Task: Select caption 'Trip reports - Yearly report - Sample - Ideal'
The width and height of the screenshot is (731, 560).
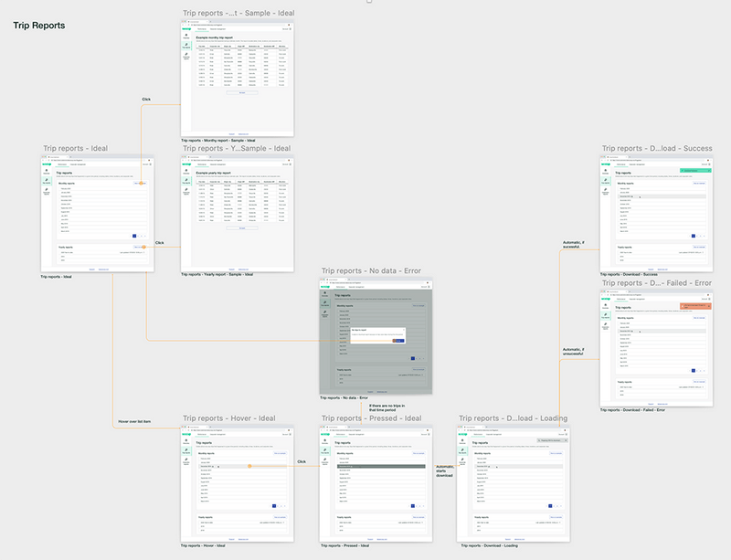Action: pyautogui.click(x=217, y=274)
